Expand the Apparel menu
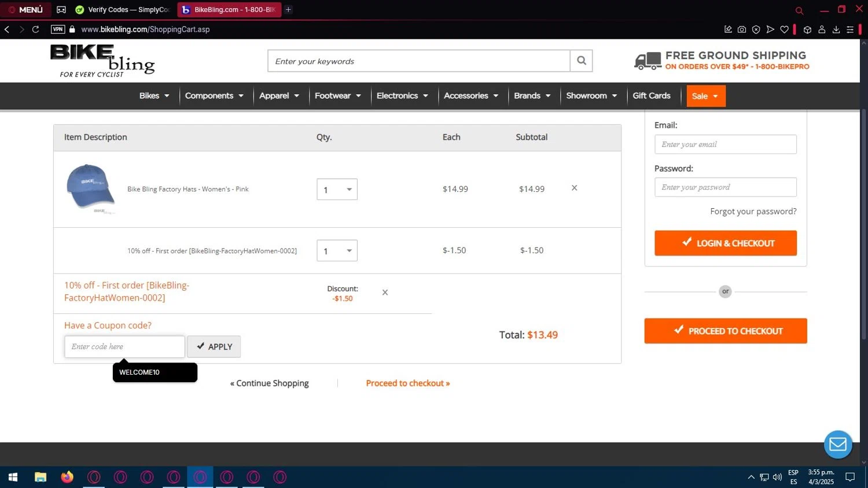The height and width of the screenshot is (488, 868). 279,96
